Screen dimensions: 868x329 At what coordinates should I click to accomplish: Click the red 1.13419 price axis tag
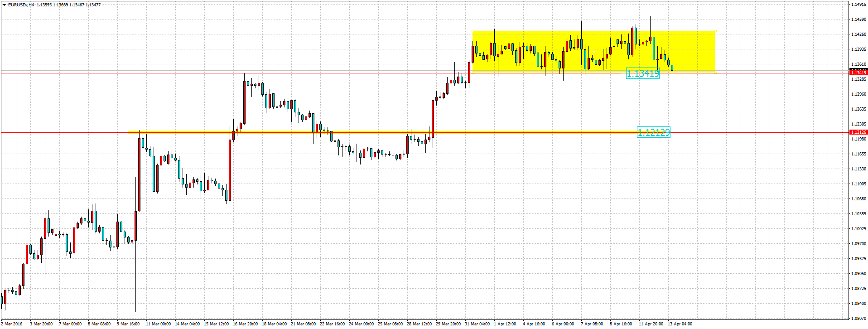pyautogui.click(x=858, y=73)
